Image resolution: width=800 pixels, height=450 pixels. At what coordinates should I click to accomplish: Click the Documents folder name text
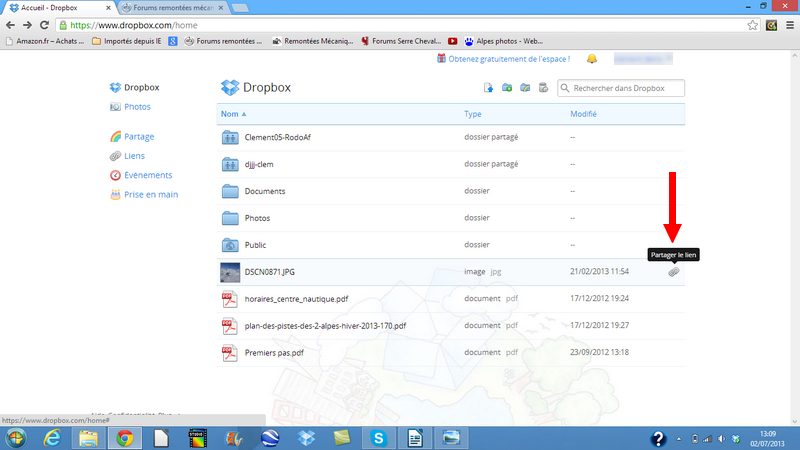[265, 191]
